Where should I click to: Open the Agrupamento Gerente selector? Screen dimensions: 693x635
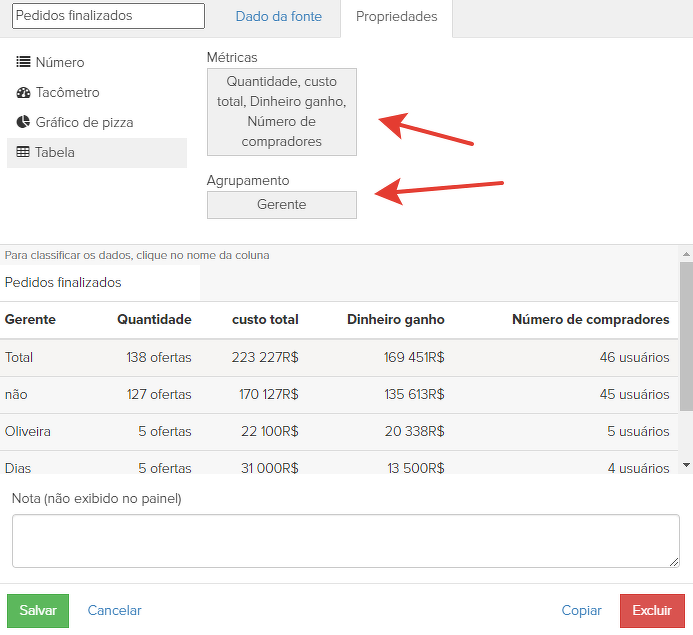pos(281,204)
